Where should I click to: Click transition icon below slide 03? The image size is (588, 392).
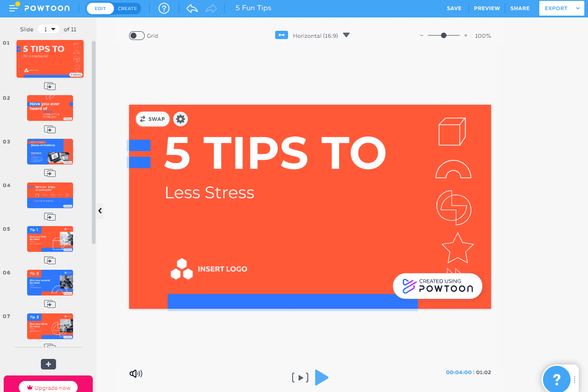50,173
